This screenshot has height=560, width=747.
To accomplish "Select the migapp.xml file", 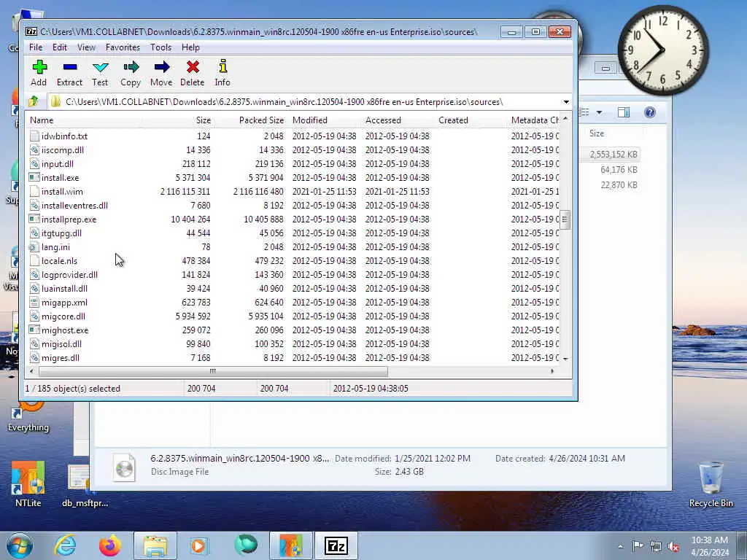I will click(x=64, y=302).
